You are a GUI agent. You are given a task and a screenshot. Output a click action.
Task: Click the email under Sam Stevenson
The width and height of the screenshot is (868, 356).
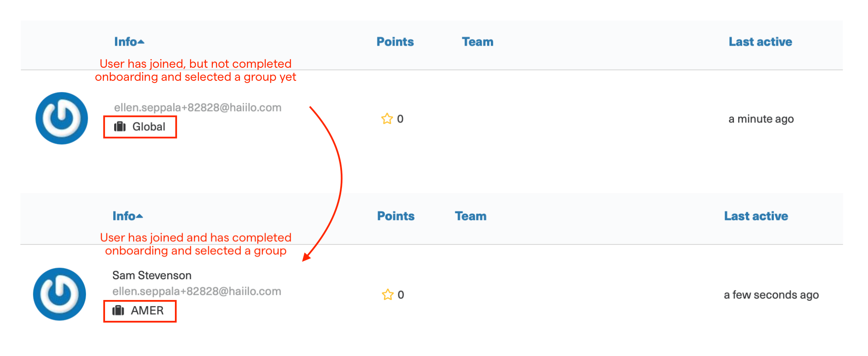pos(197,291)
